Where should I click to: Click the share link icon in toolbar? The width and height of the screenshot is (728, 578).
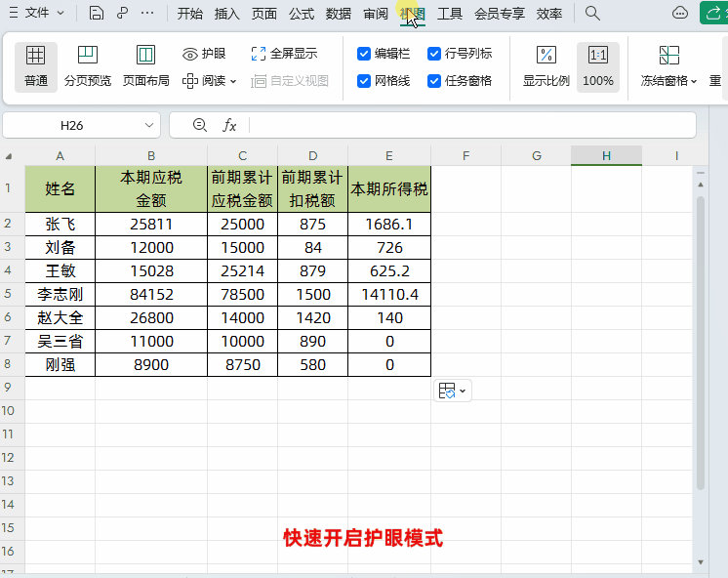click(122, 13)
